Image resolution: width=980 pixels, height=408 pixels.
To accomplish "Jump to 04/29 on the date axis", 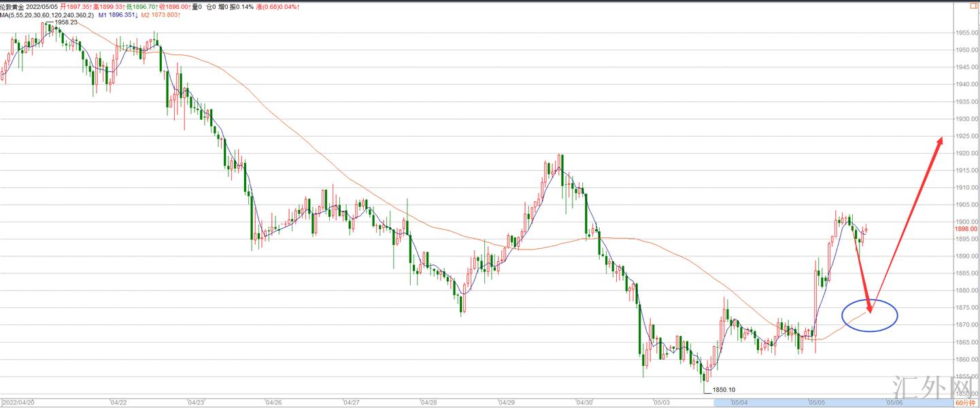I will tap(507, 403).
